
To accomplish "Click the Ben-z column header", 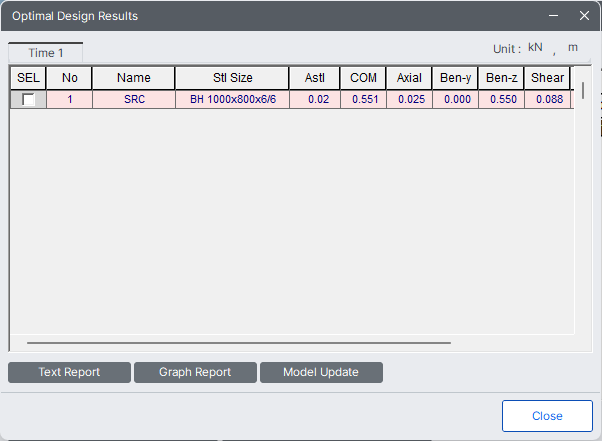I will coord(501,78).
